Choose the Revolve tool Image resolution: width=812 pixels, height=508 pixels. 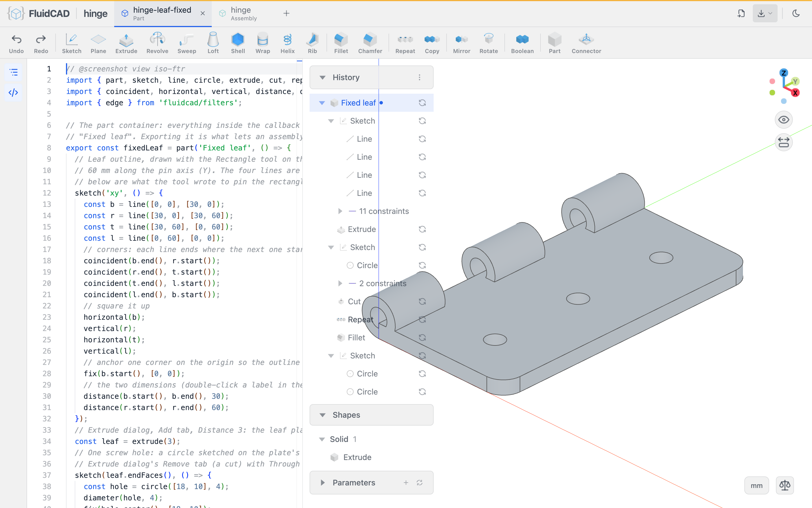(157, 43)
